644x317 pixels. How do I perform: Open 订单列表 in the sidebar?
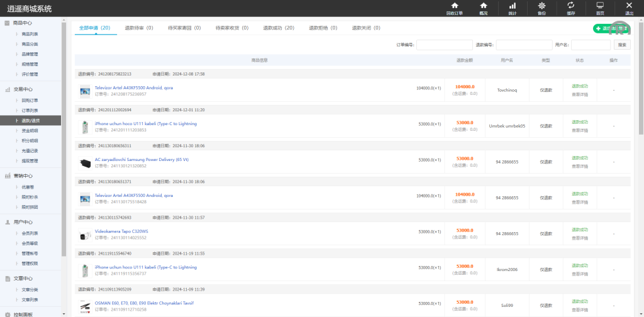coord(30,110)
